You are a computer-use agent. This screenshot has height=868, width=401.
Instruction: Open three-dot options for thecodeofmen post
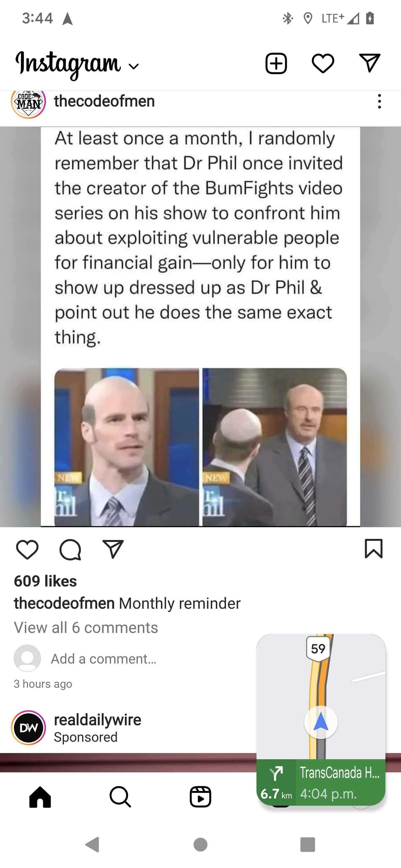[x=379, y=101]
